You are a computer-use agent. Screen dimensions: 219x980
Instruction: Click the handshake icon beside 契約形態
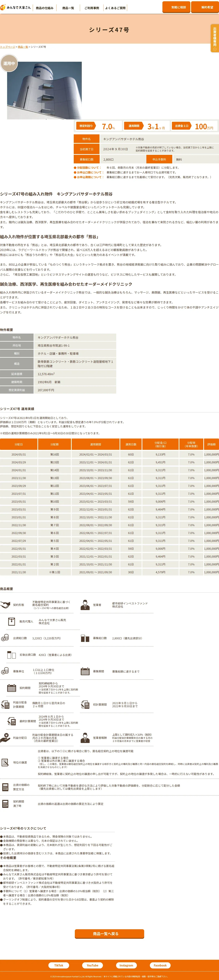(5, 605)
